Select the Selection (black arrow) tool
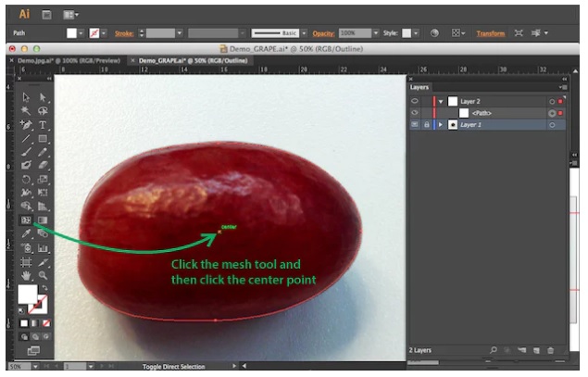Screen dimensions: 588x377 click(x=26, y=97)
